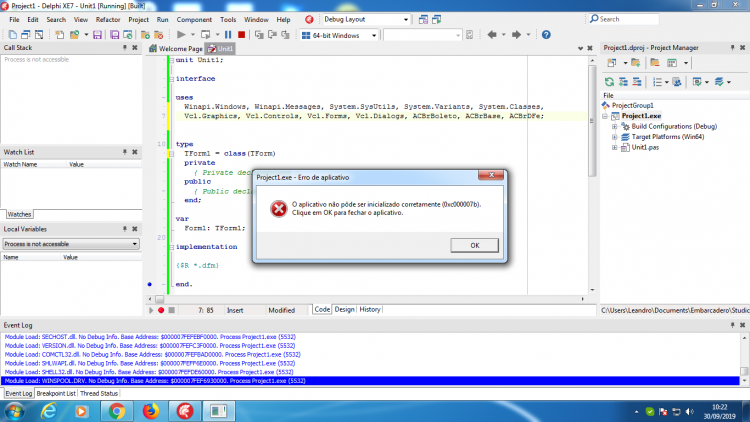The height and width of the screenshot is (422, 750).
Task: Switch to the Welcome Page tab
Action: point(176,49)
